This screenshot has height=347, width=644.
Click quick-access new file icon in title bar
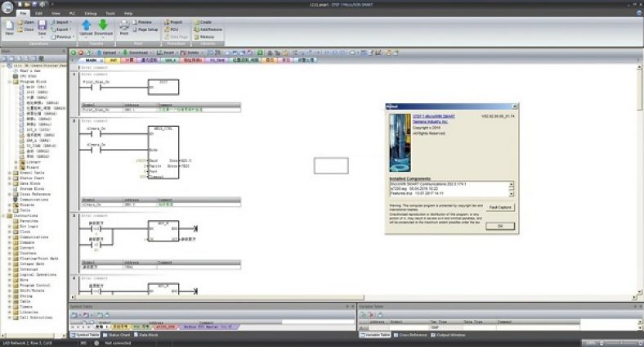[20, 4]
